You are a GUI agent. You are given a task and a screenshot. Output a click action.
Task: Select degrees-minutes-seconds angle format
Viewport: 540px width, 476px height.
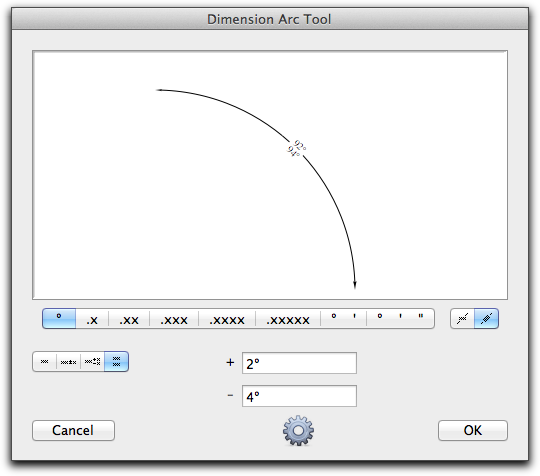coord(400,319)
